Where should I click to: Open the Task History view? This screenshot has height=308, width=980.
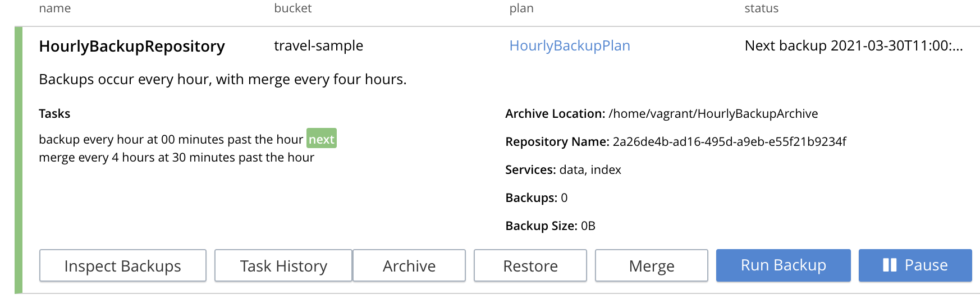[x=283, y=266]
